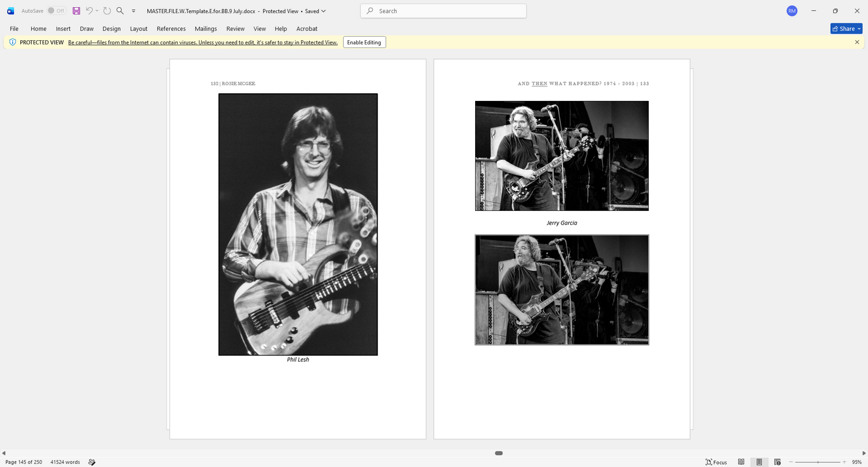Click the 'Phil Lesh' caption
868x467 pixels.
pos(298,359)
